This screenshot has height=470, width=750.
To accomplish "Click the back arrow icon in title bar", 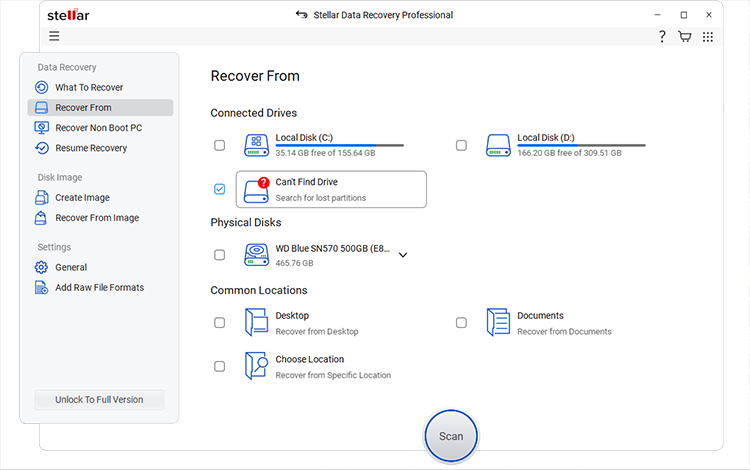I will click(x=301, y=15).
